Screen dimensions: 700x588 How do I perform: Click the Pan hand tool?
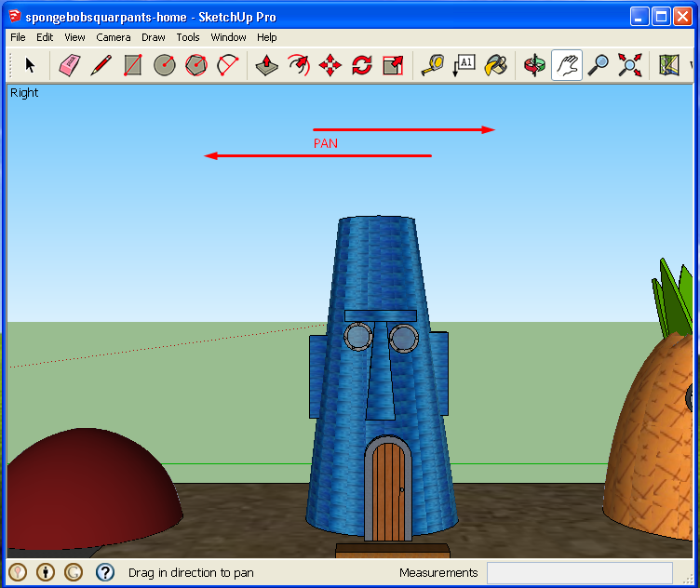pyautogui.click(x=567, y=65)
